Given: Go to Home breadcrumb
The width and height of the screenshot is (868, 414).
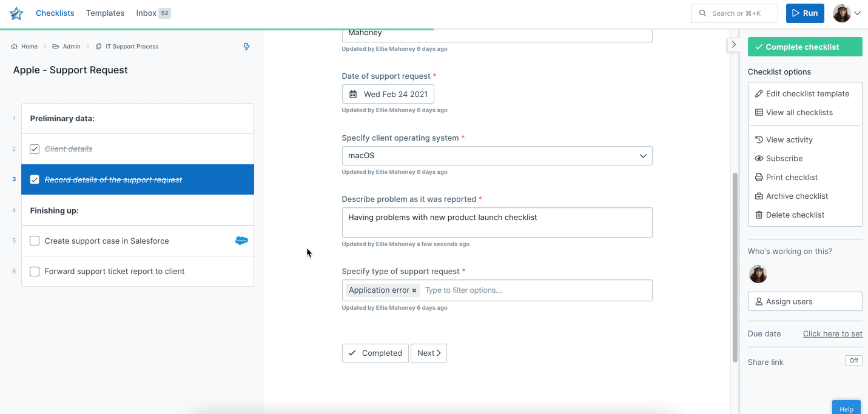Looking at the screenshot, I should coord(24,47).
